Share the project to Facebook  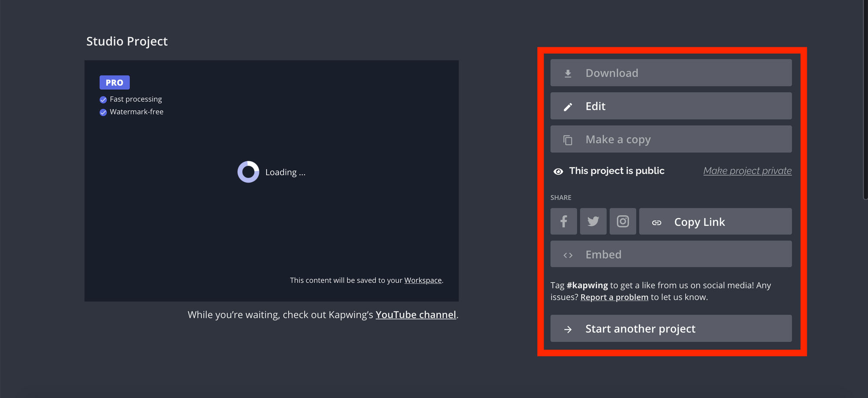(563, 221)
